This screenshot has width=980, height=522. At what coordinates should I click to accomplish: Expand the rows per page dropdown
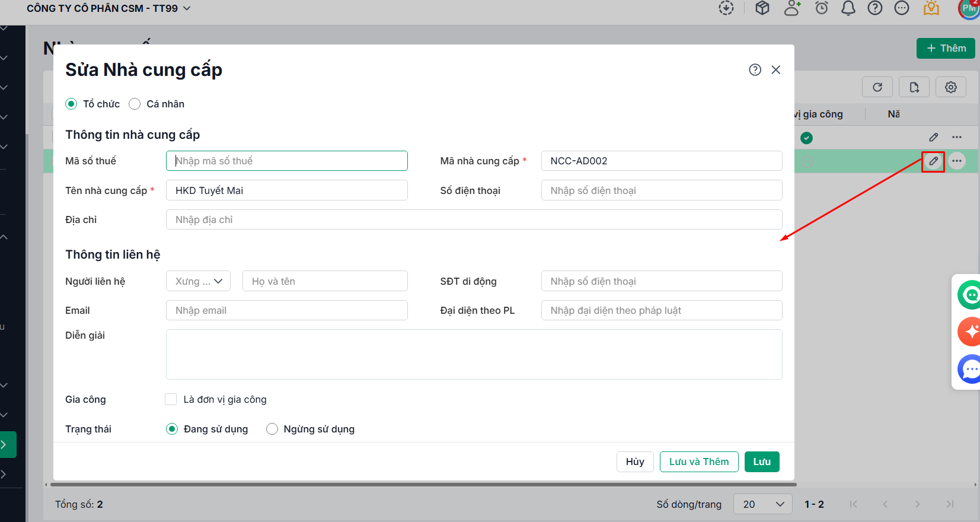(x=763, y=504)
